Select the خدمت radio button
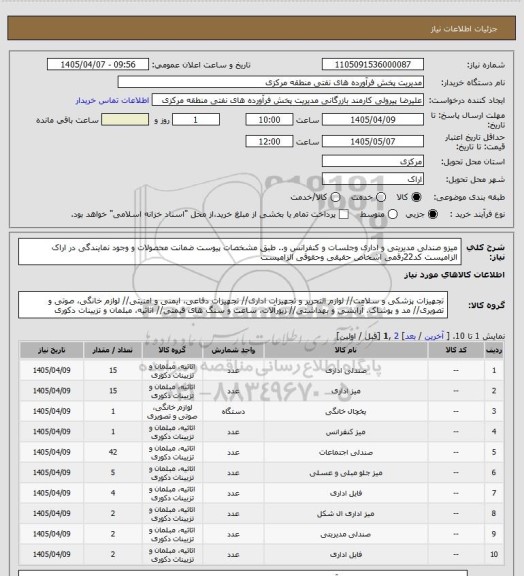 381,197
